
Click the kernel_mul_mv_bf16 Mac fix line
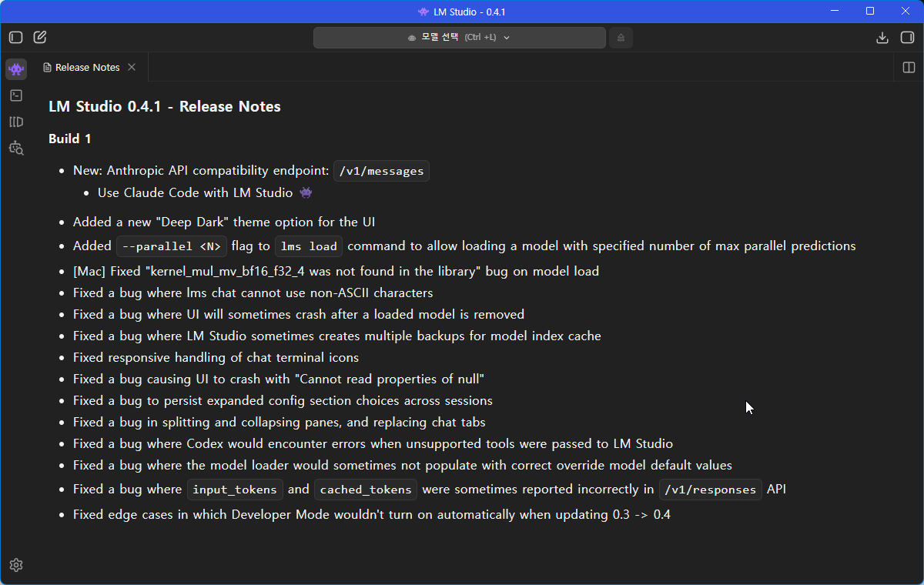pyautogui.click(x=336, y=271)
